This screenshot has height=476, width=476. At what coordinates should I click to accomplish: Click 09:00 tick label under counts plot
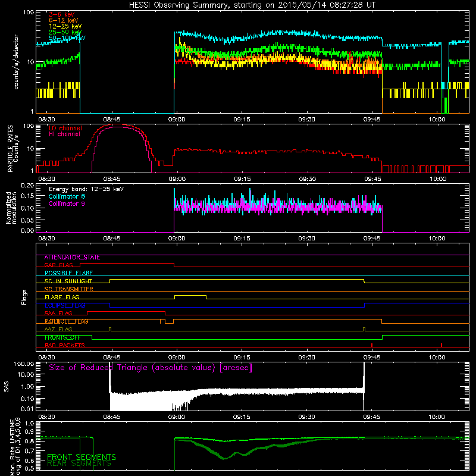click(x=177, y=120)
